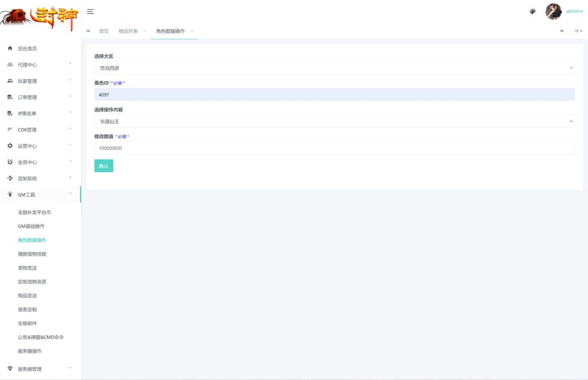The width and height of the screenshot is (588, 380).
Task: Click the admin user avatar
Action: click(553, 11)
